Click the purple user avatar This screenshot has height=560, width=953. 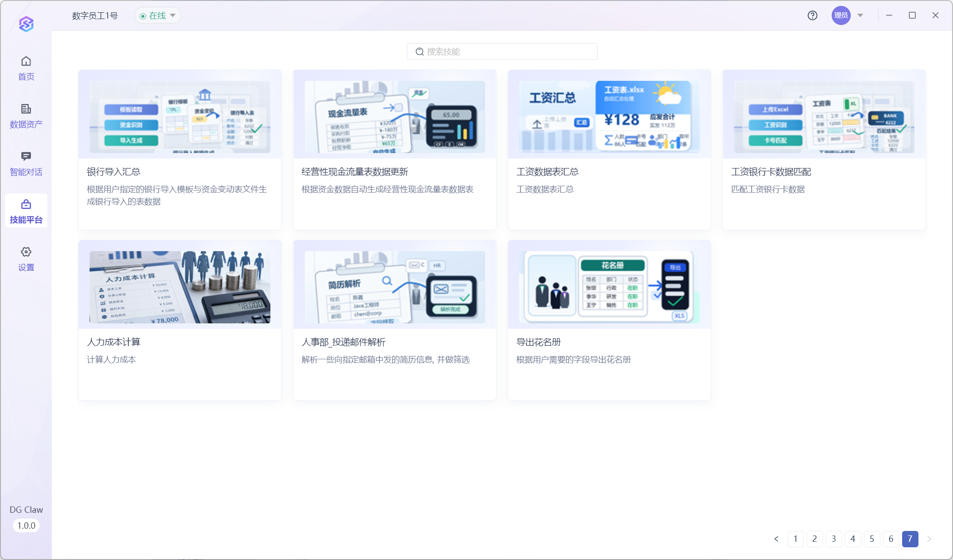click(841, 15)
